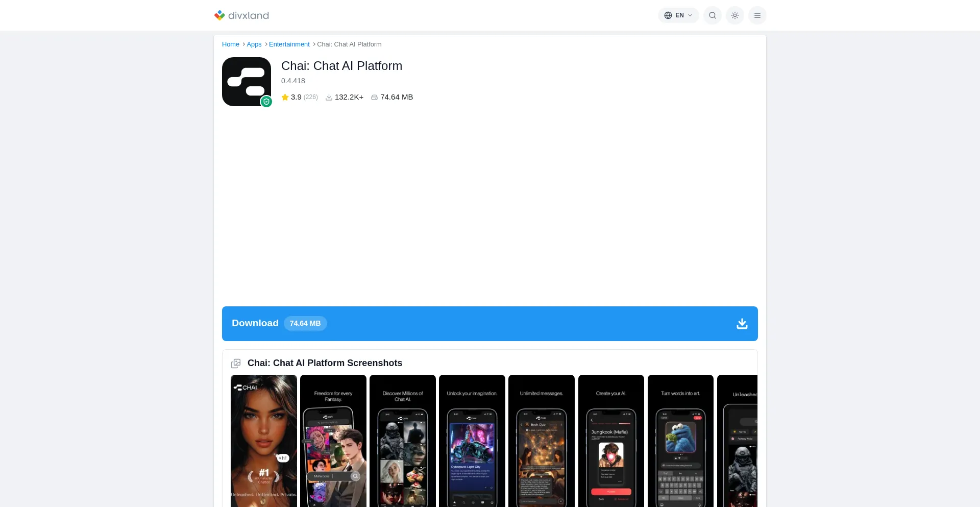
Task: Click the green verified shield badge
Action: click(266, 102)
